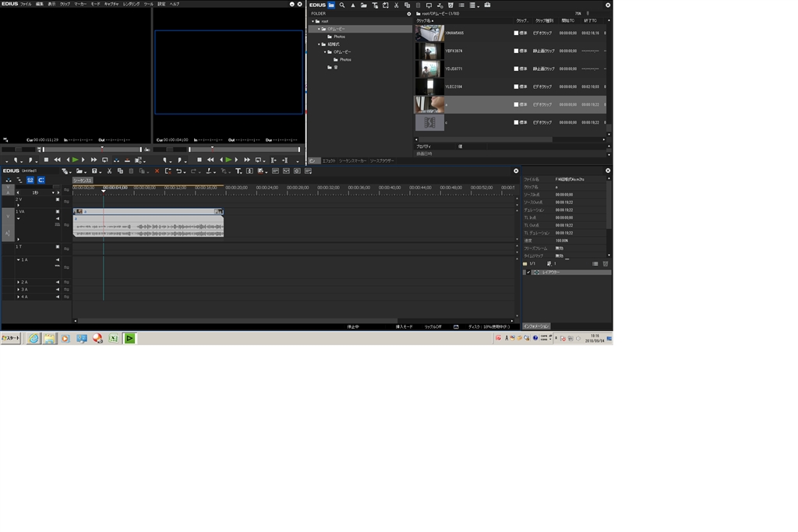
Task: Toggle 2 V track lock box
Action: click(x=58, y=199)
